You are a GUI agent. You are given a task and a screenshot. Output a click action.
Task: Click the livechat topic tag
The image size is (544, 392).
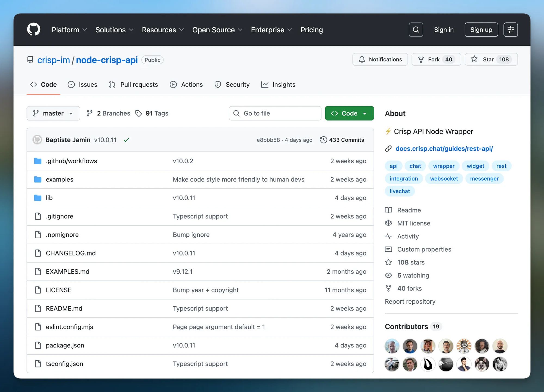coord(400,191)
